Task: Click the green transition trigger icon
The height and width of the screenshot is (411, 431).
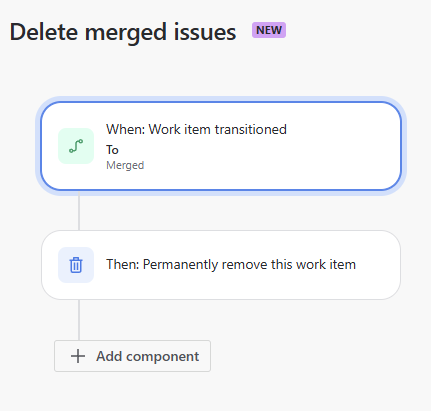Action: pos(76,146)
